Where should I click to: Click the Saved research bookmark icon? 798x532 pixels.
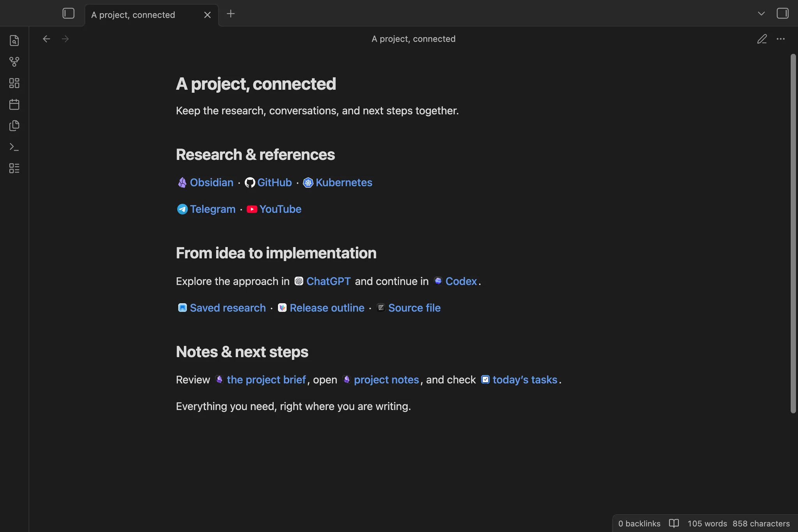coord(182,308)
